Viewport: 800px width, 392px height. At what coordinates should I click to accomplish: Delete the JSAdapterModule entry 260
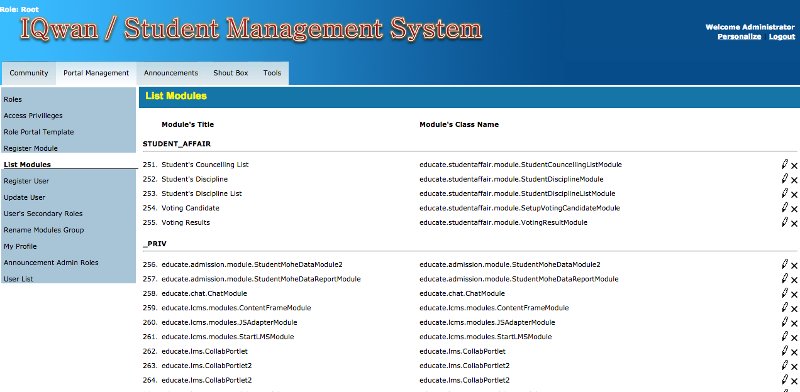coord(794,323)
